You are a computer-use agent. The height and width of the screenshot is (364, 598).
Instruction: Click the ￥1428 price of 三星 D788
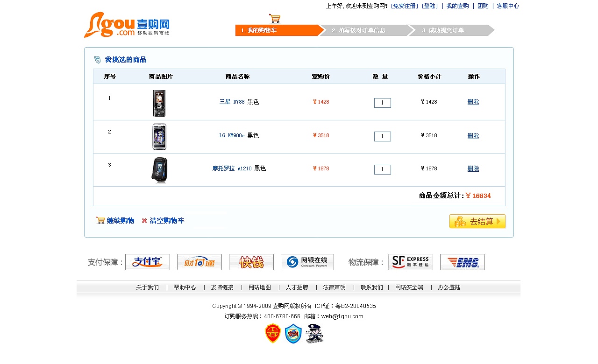[x=321, y=102]
